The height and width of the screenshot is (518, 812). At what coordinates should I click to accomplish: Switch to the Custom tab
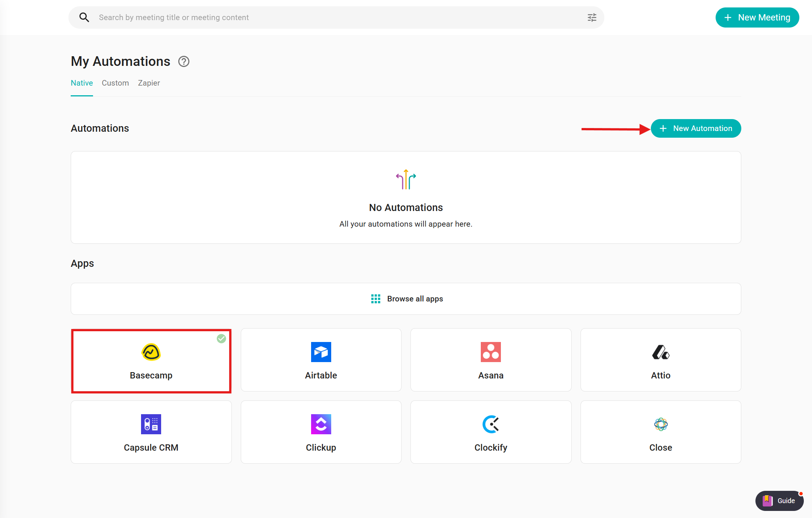coord(115,83)
